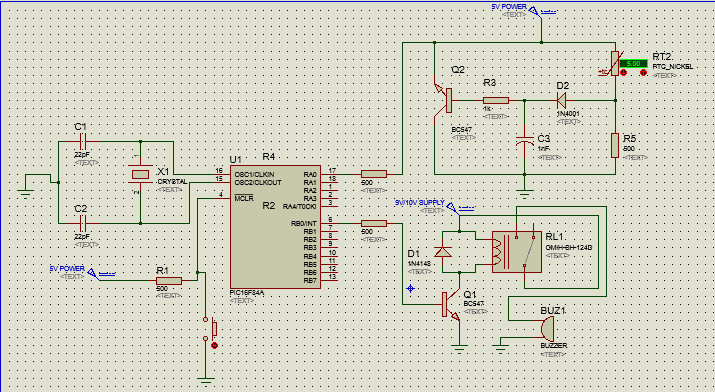Select the PIC16F84A microcontroller body
The image size is (715, 392).
(x=275, y=227)
